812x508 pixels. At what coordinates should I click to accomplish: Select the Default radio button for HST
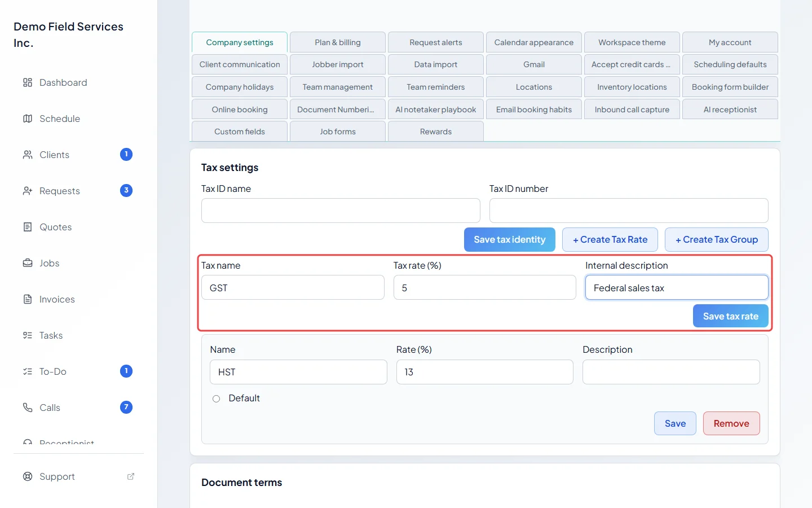click(x=216, y=398)
